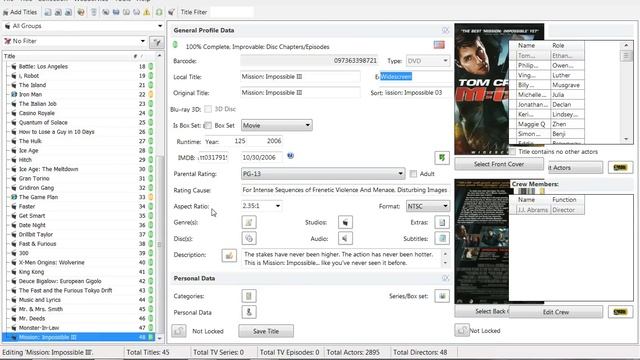Viewport: 640px width, 360px height.
Task: Click the IMDb button next to Edit Actors
Action: pyautogui.click(x=620, y=167)
